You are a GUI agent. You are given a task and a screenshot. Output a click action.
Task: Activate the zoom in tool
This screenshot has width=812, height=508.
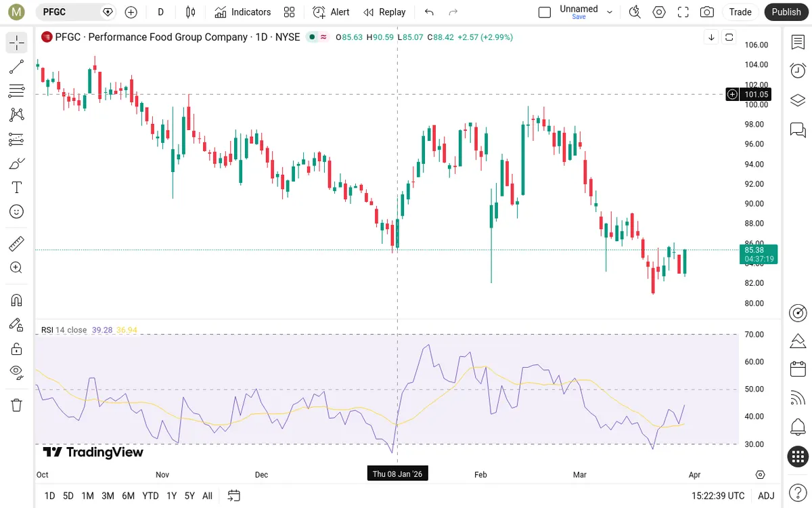[17, 268]
